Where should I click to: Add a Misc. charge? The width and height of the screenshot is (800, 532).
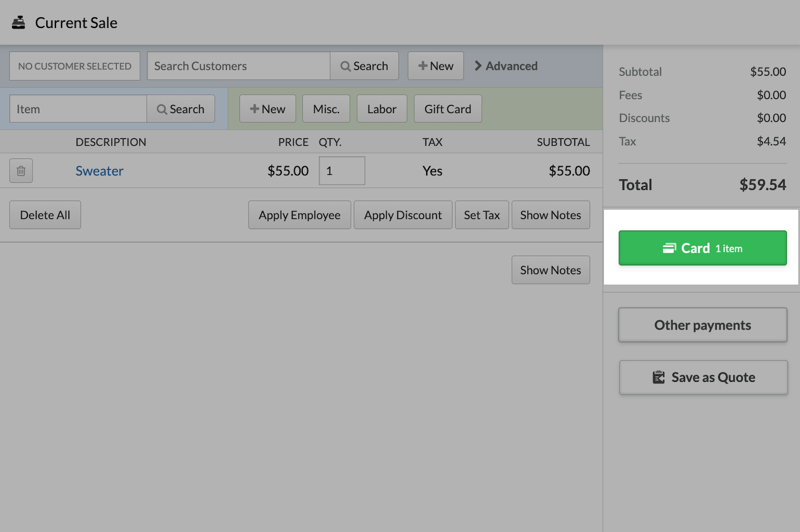(326, 109)
